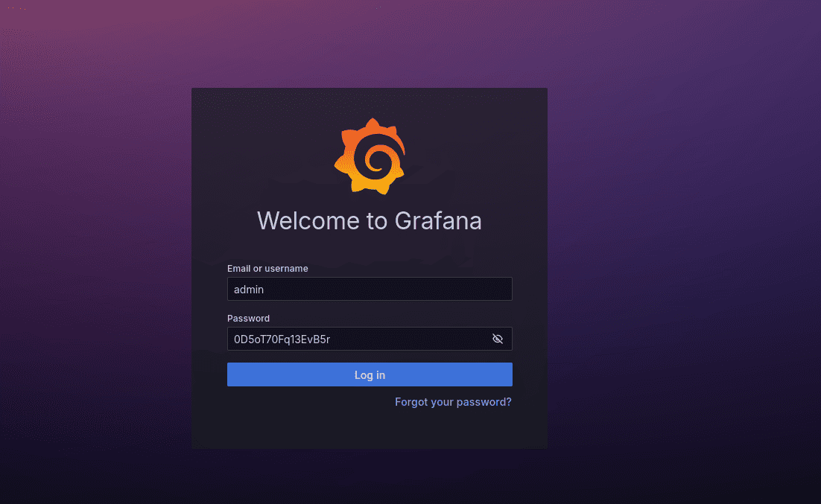Click the Welcome to Grafana heading
The width and height of the screenshot is (821, 504).
click(x=370, y=220)
